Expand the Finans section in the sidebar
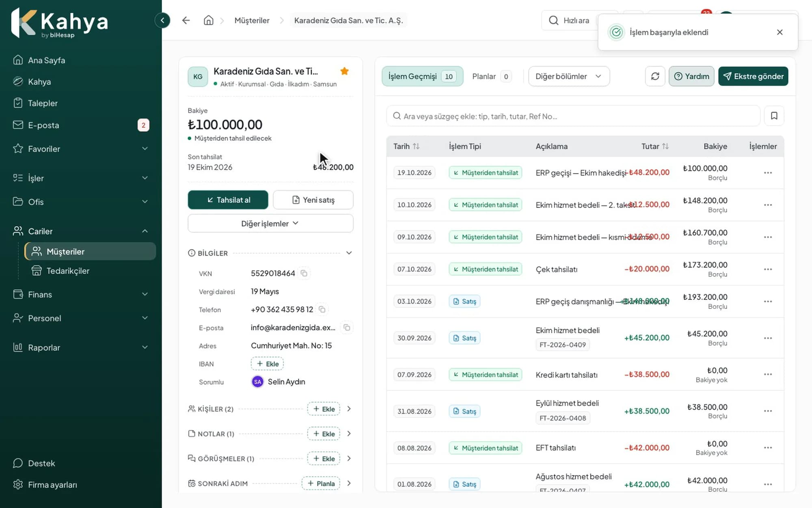This screenshot has height=508, width=812. click(x=81, y=294)
